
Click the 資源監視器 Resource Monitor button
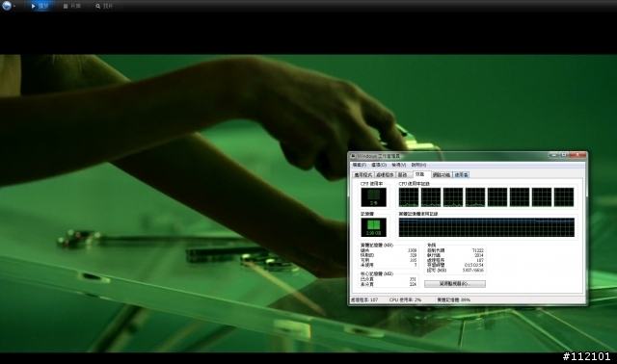tap(455, 283)
